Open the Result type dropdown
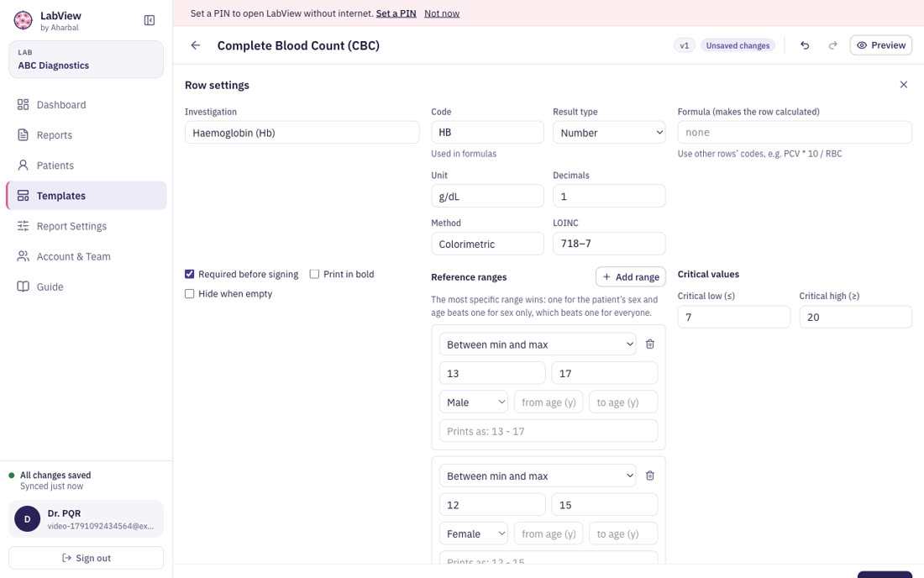The height and width of the screenshot is (578, 924). 609,133
